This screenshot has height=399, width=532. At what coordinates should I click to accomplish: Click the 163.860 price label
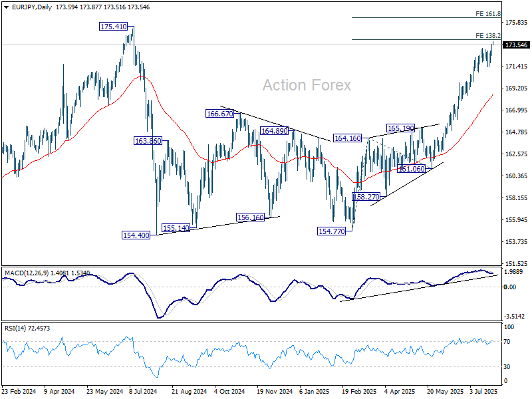click(148, 141)
